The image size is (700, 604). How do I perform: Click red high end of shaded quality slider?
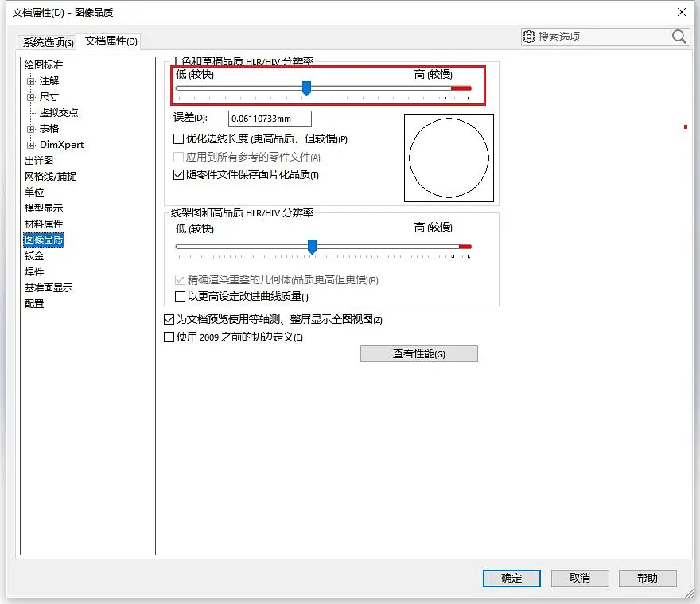click(x=461, y=88)
